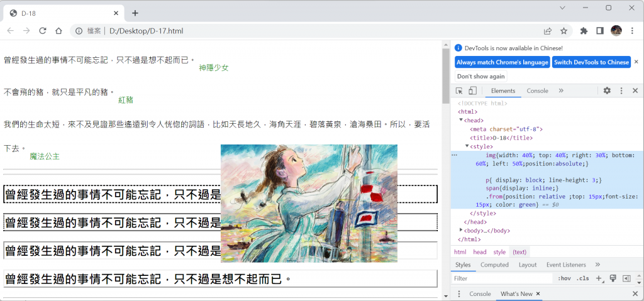Image resolution: width=644 pixels, height=301 pixels.
Task: Collapse the head element node
Action: pyautogui.click(x=461, y=120)
